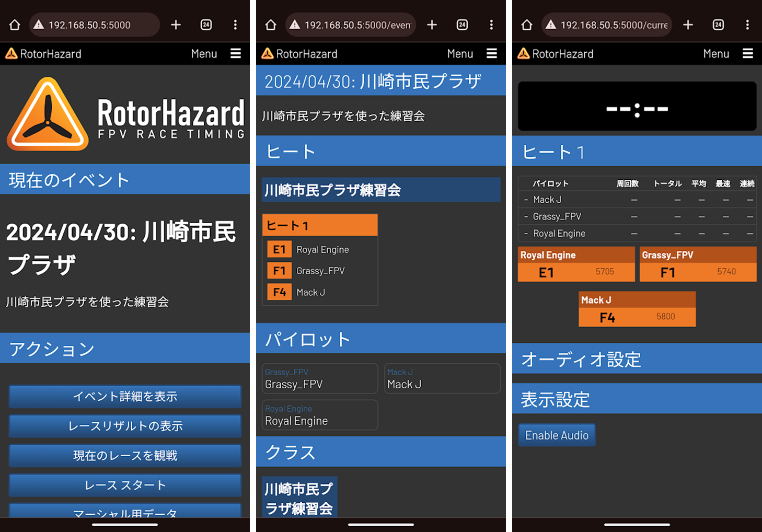Click Enable Audio button
This screenshot has height=532, width=762.
(557, 435)
